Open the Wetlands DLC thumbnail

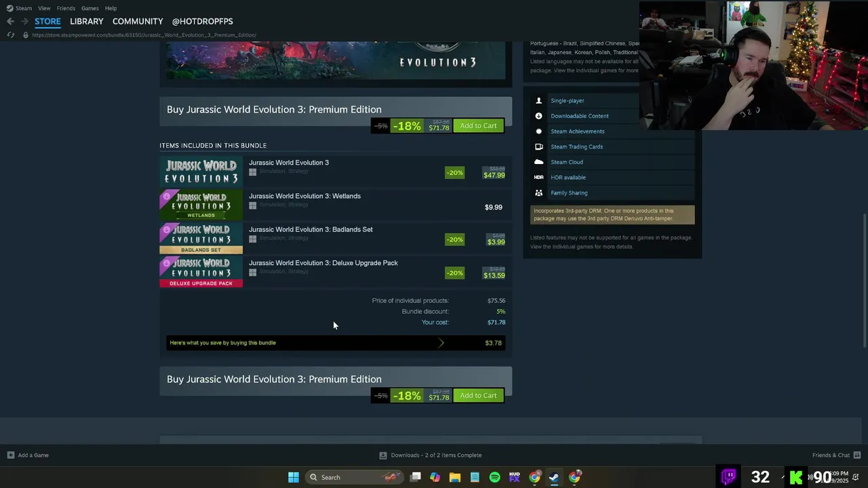click(201, 205)
